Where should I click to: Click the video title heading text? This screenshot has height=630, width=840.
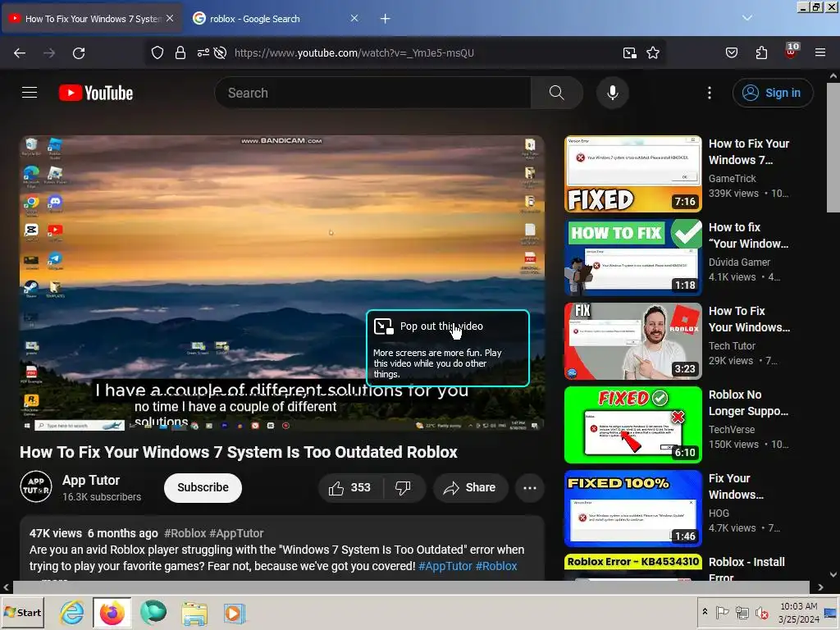click(239, 452)
